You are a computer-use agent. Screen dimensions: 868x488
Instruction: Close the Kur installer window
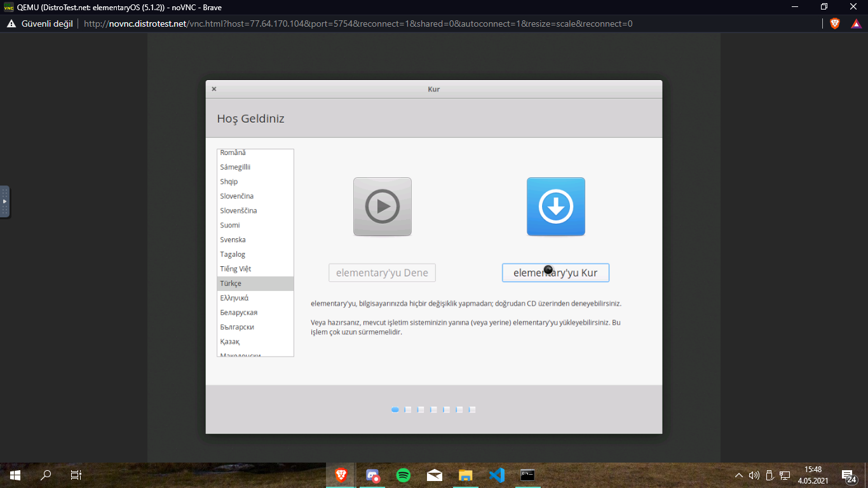[214, 89]
